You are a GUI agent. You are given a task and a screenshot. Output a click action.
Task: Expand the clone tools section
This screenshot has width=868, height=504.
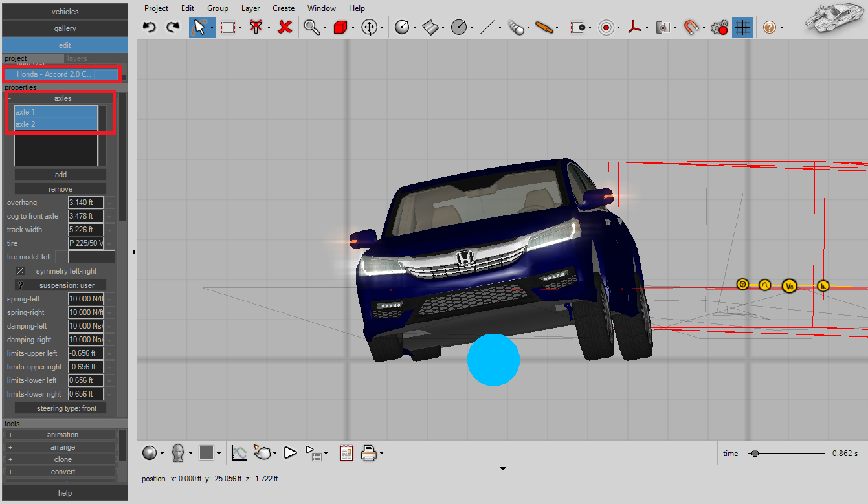[x=10, y=459]
